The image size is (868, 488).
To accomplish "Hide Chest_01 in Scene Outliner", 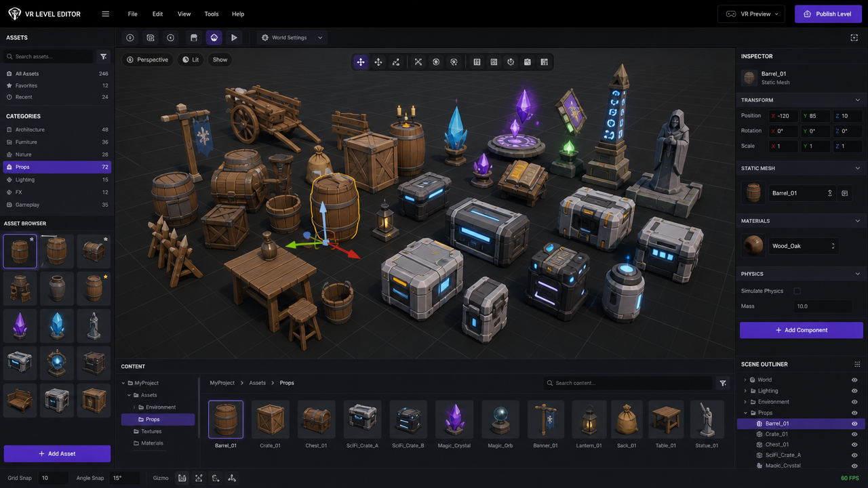I will pos(854,445).
